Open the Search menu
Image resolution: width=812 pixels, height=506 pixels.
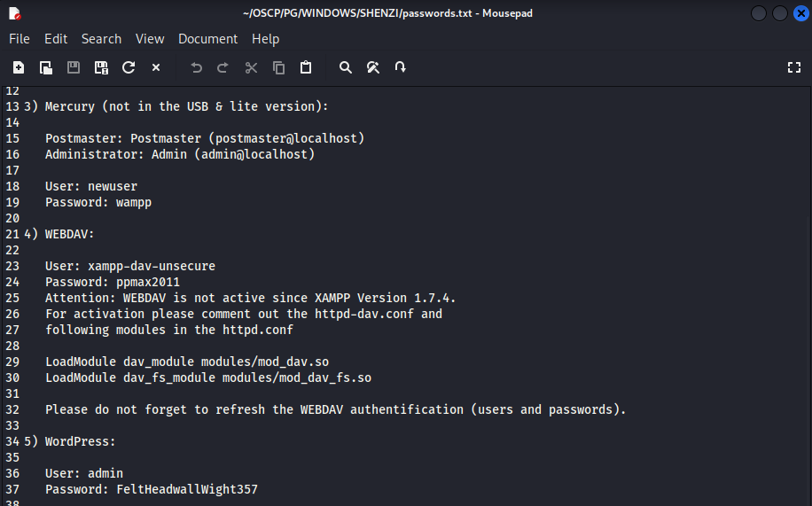point(101,39)
